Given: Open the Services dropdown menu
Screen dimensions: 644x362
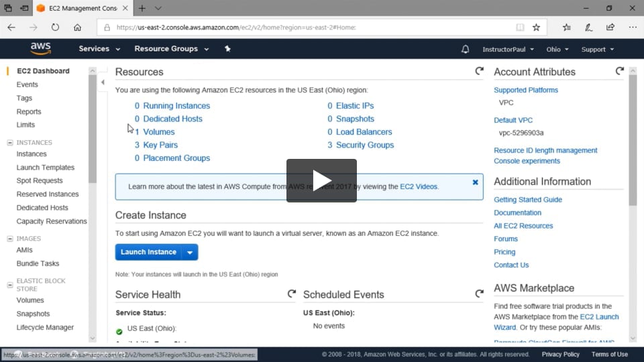Looking at the screenshot, I should tap(99, 49).
